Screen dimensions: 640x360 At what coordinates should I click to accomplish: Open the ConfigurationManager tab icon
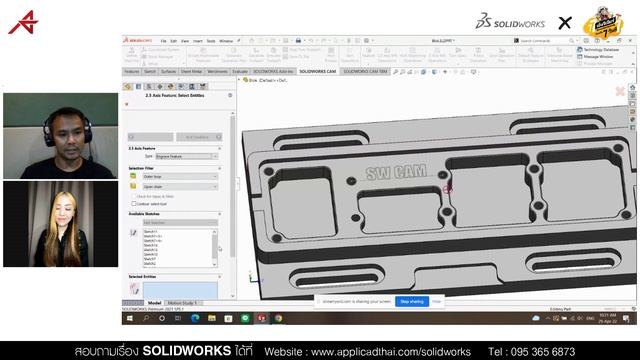coord(149,87)
